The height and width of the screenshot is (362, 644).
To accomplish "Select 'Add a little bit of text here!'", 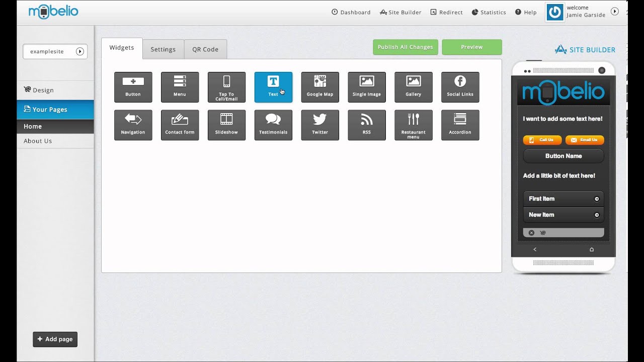I will click(x=559, y=176).
